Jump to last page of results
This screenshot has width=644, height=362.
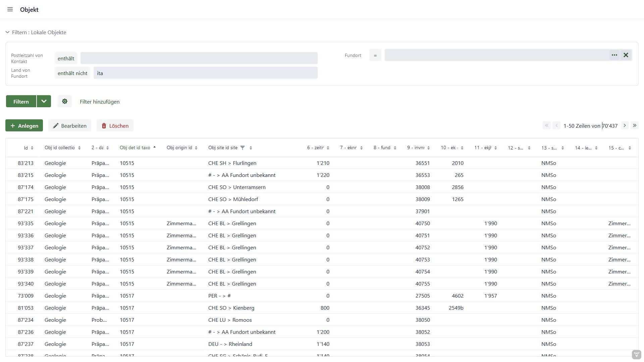pos(634,125)
